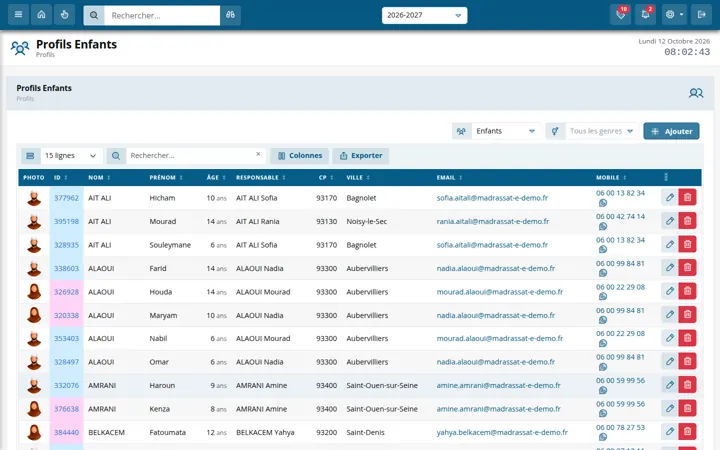Screen dimensions: 720x450
Task: Open the bell notifications icon
Action: point(645,15)
